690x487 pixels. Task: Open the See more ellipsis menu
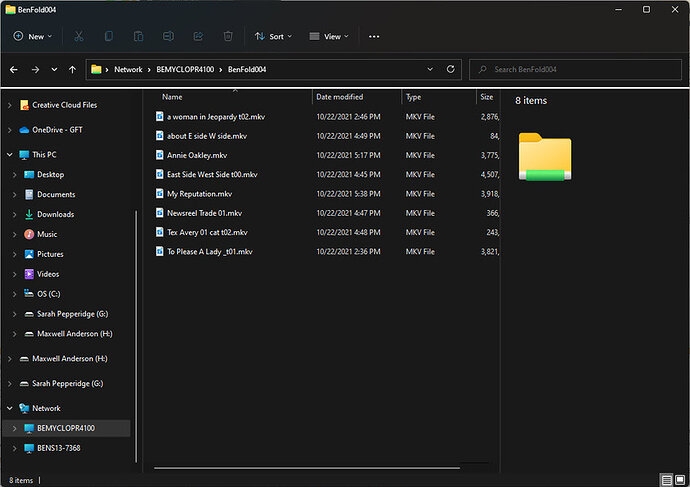point(374,36)
